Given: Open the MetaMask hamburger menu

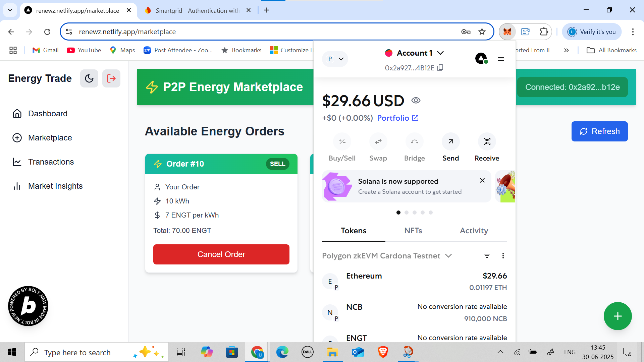Looking at the screenshot, I should click(x=501, y=59).
